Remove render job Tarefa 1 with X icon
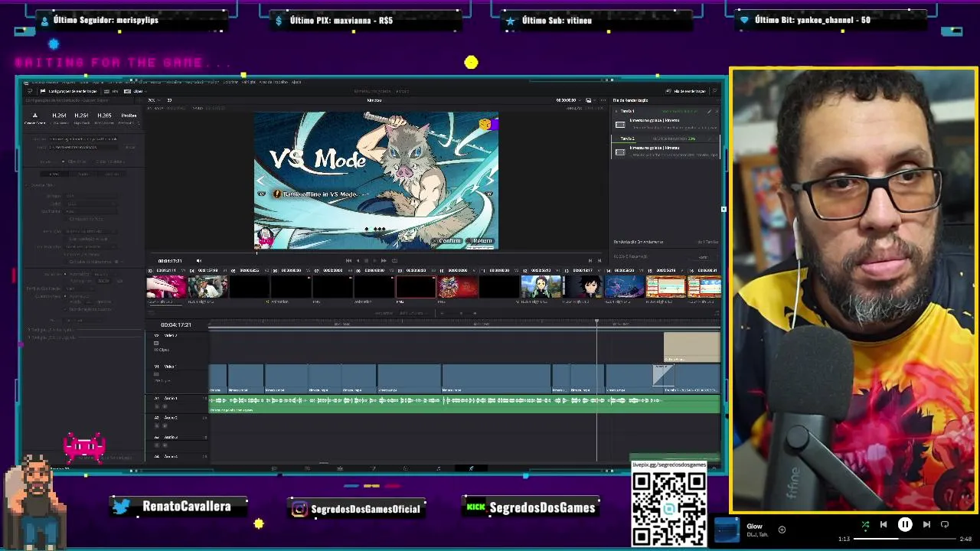The height and width of the screenshot is (551, 980). 717,112
